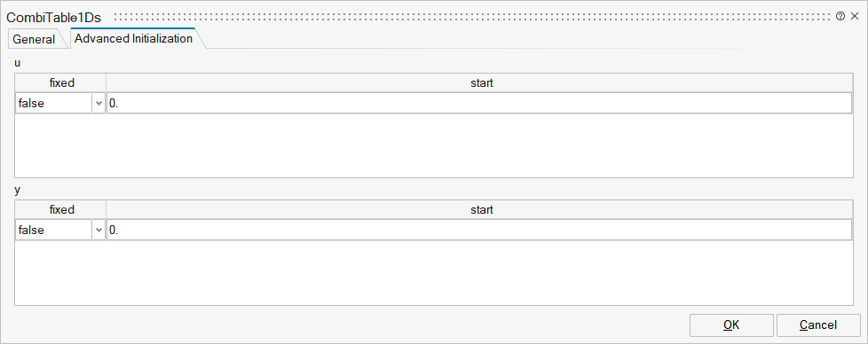Click the fixed column header in y table
This screenshot has height=344, width=868.
(61, 210)
